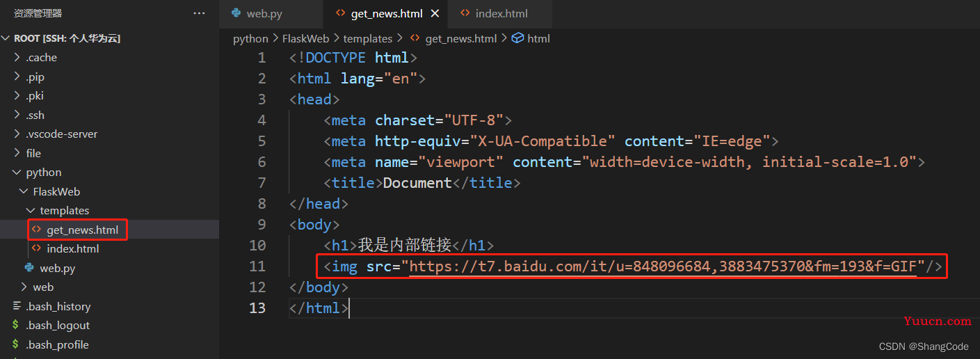Collapse the FlaskWeb folder

(x=24, y=191)
